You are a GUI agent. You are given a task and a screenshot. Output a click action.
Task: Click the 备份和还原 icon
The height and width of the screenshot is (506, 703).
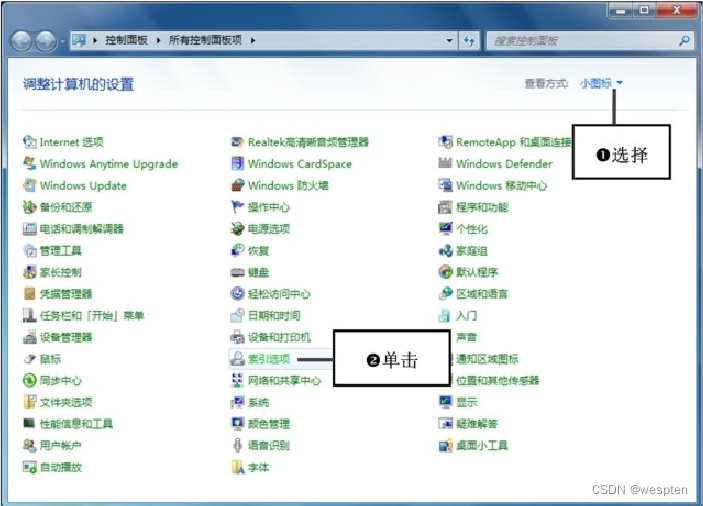pyautogui.click(x=30, y=207)
